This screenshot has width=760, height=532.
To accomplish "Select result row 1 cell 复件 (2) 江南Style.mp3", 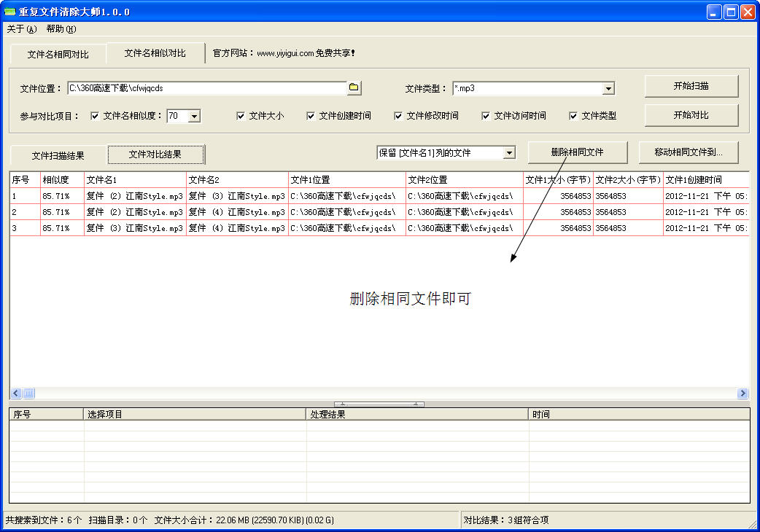I will 135,196.
